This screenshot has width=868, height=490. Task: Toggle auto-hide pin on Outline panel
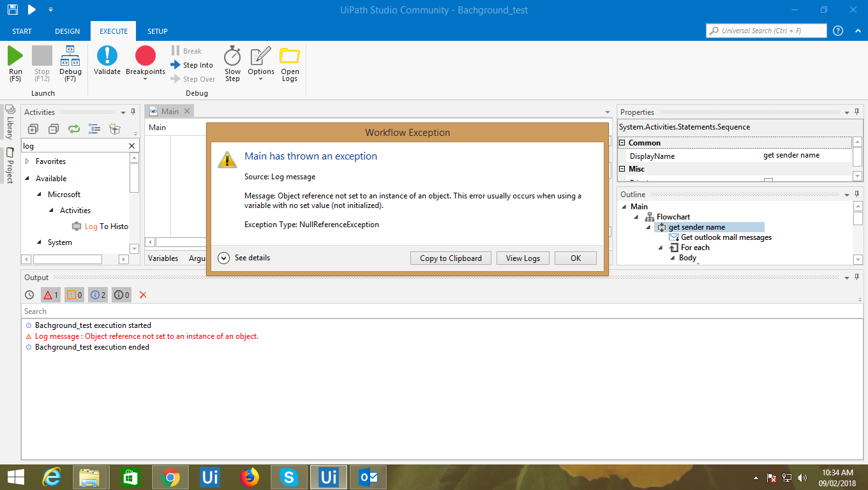(x=857, y=194)
